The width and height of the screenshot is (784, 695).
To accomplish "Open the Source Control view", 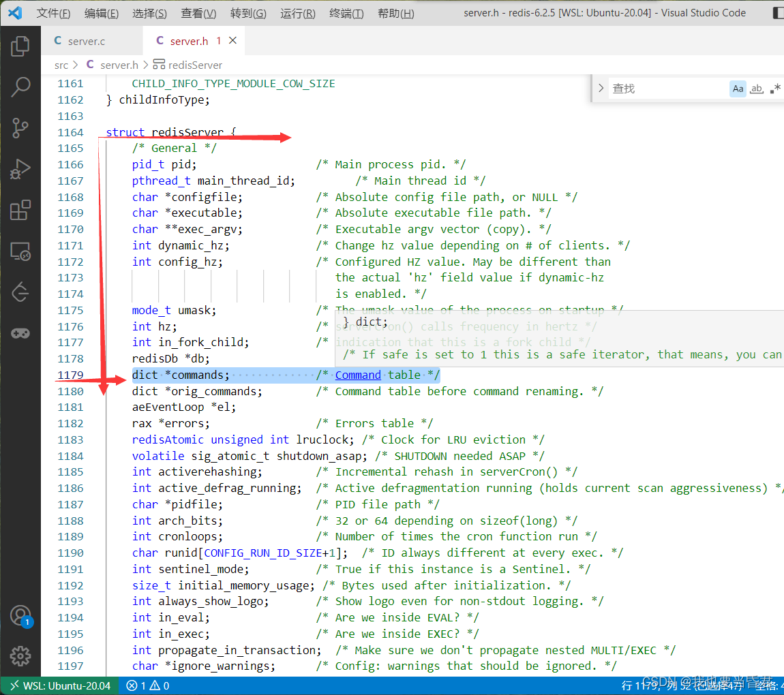I will click(20, 128).
